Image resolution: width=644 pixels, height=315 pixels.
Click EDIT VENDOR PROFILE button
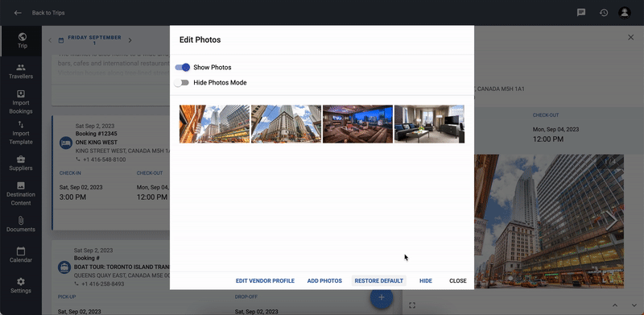265,281
